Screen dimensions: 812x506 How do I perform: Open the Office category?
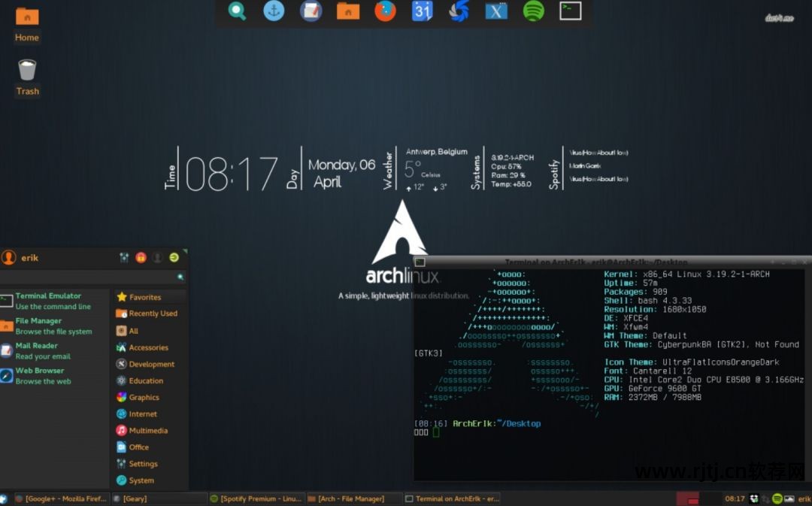pyautogui.click(x=150, y=447)
